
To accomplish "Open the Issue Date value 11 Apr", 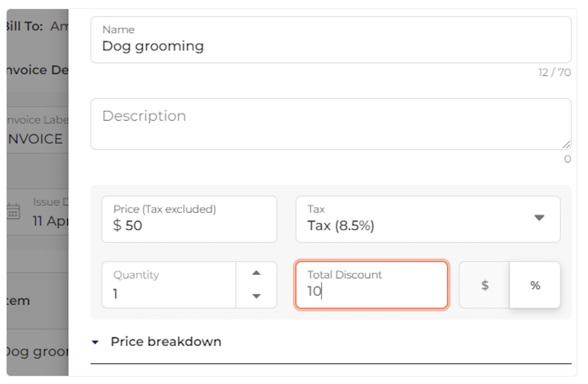I will coord(50,222).
